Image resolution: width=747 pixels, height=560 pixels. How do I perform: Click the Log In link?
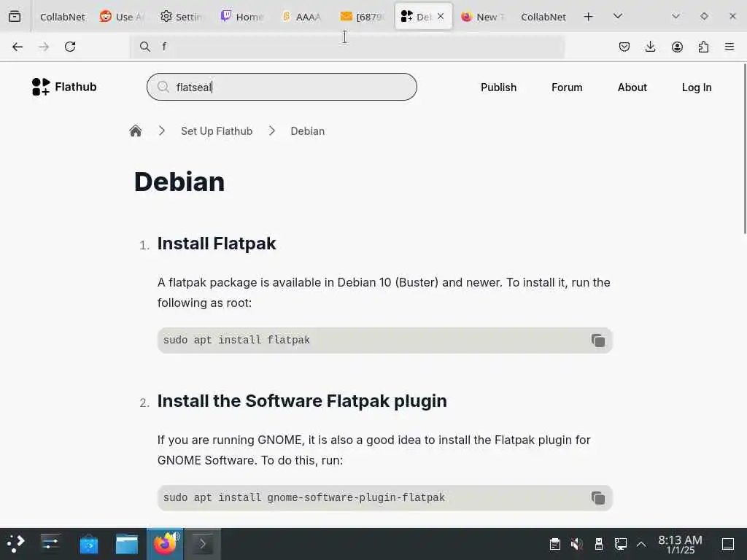click(697, 87)
